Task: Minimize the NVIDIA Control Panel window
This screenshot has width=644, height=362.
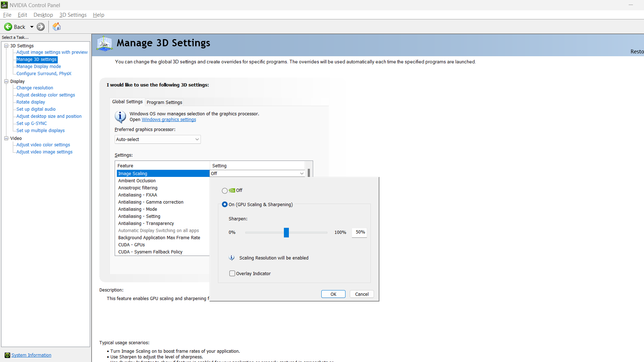Action: pos(631,5)
